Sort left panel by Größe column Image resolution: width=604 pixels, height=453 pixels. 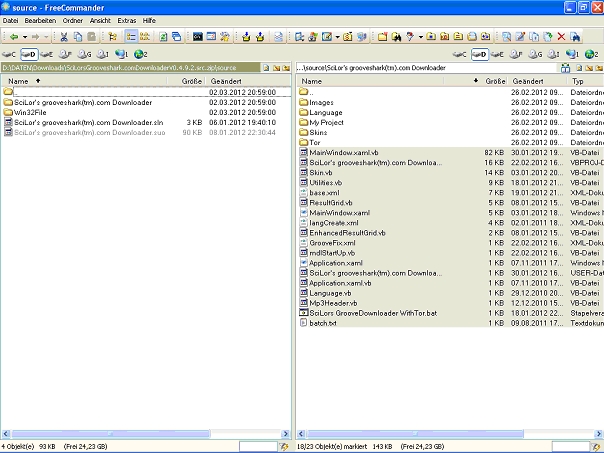click(186, 81)
